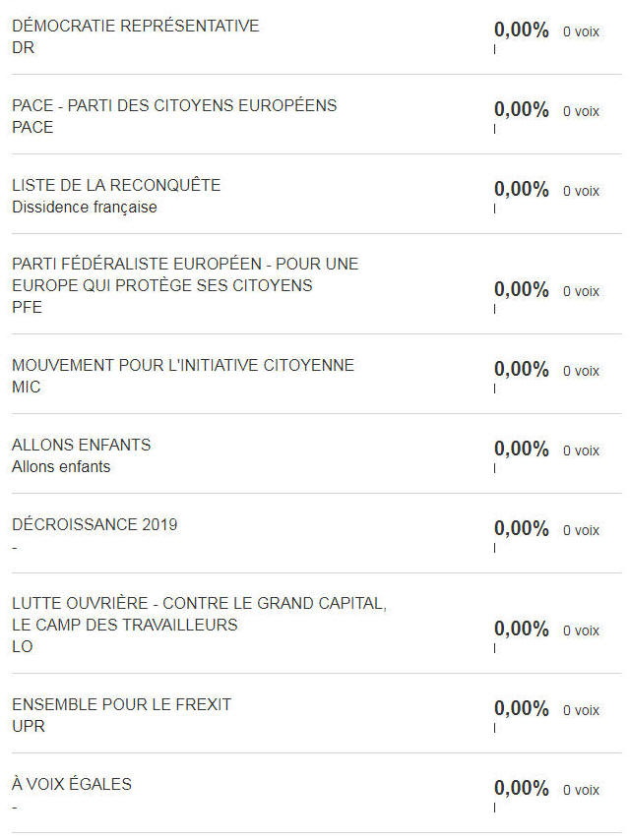Click the result bar under DÉMOCRATIE REPRÉSENTATIVE percentage
Viewport: 630px width, 840px height.
494,49
